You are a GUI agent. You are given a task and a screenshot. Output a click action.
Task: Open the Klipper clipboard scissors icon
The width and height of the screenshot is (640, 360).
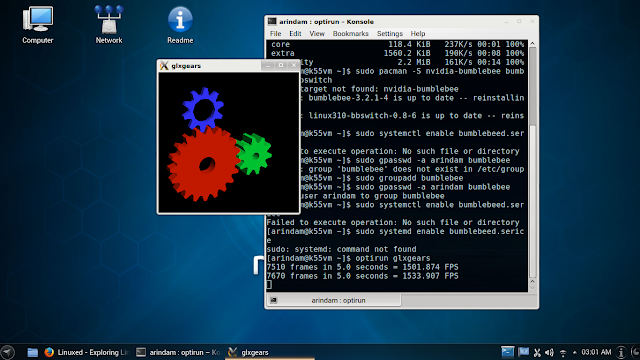click(x=537, y=352)
